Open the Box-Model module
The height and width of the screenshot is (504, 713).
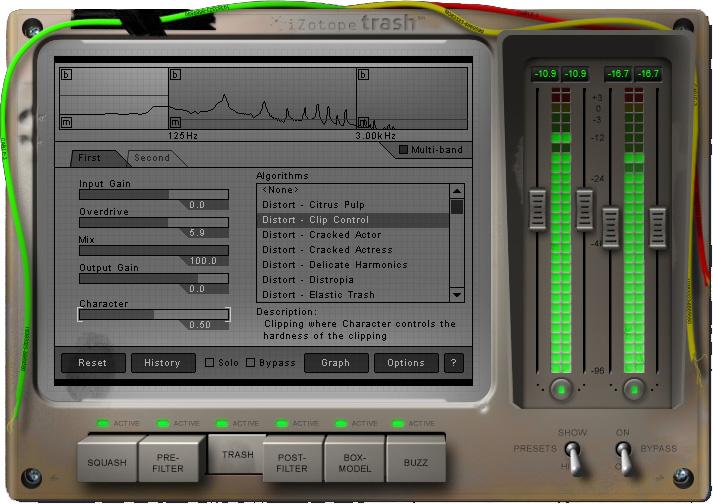(355, 460)
